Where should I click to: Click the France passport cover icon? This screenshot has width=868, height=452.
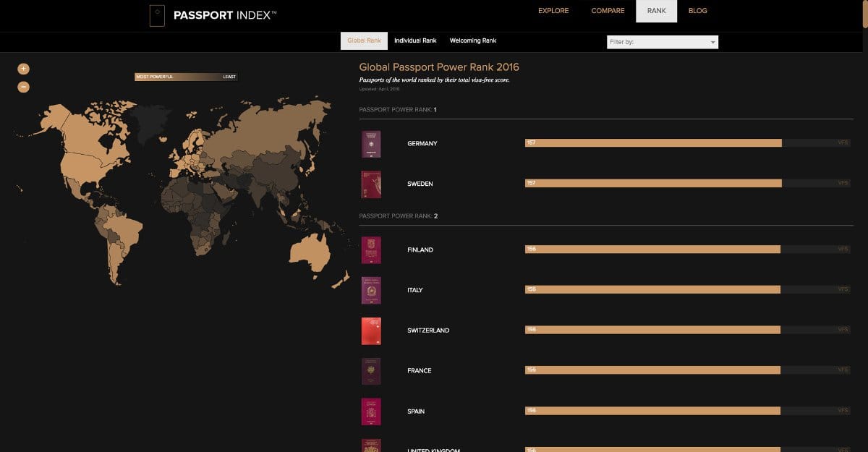(370, 371)
